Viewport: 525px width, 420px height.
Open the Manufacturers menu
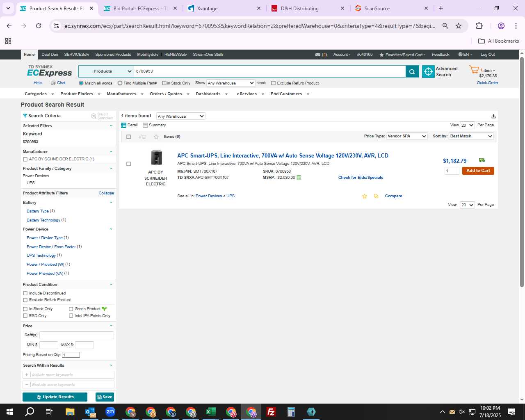click(125, 94)
